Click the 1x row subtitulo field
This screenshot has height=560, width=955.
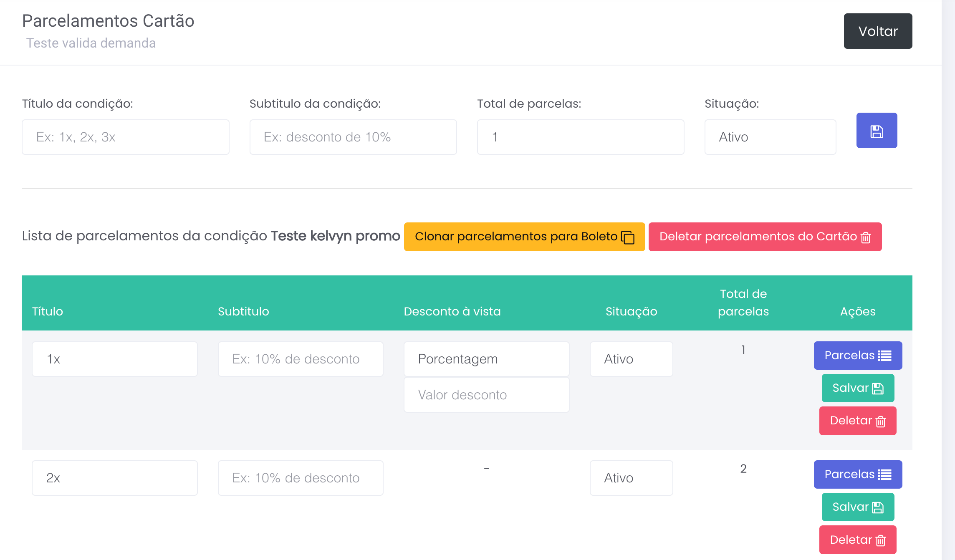point(301,359)
